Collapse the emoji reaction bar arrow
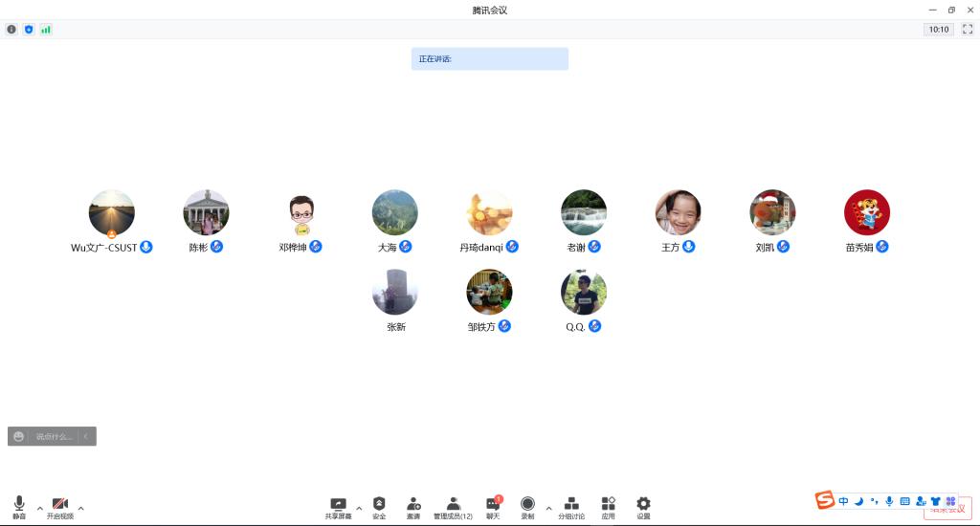The image size is (980, 526). coord(86,436)
